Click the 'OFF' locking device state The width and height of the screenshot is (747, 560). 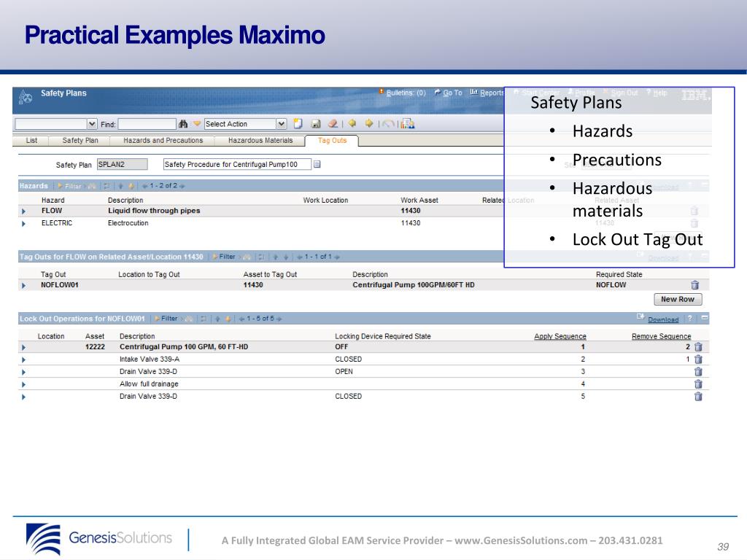click(341, 346)
